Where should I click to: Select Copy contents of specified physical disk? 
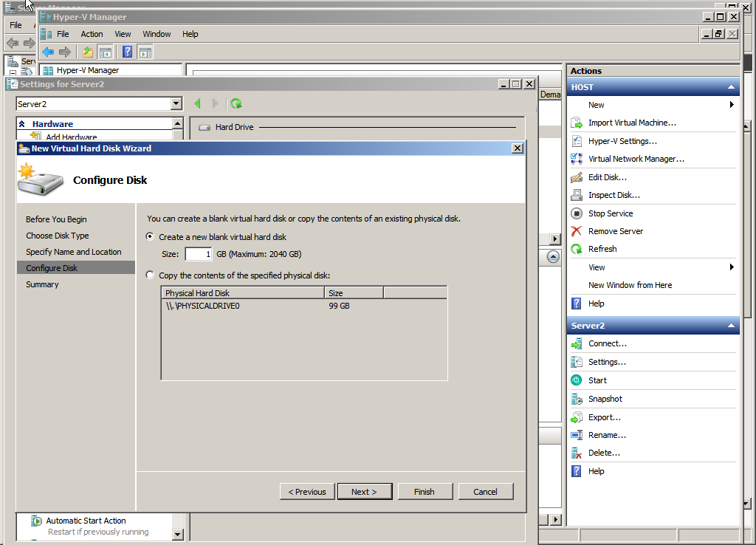point(150,275)
